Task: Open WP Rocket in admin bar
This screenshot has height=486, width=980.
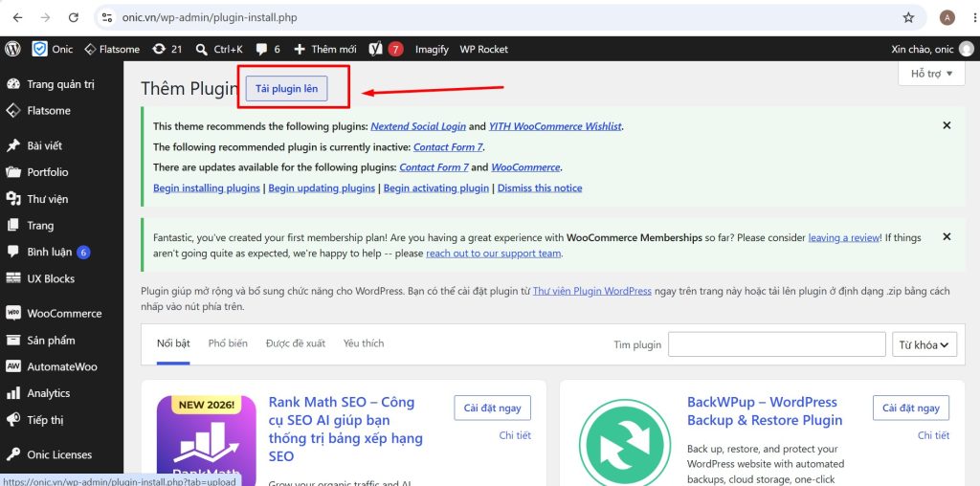Action: click(483, 49)
